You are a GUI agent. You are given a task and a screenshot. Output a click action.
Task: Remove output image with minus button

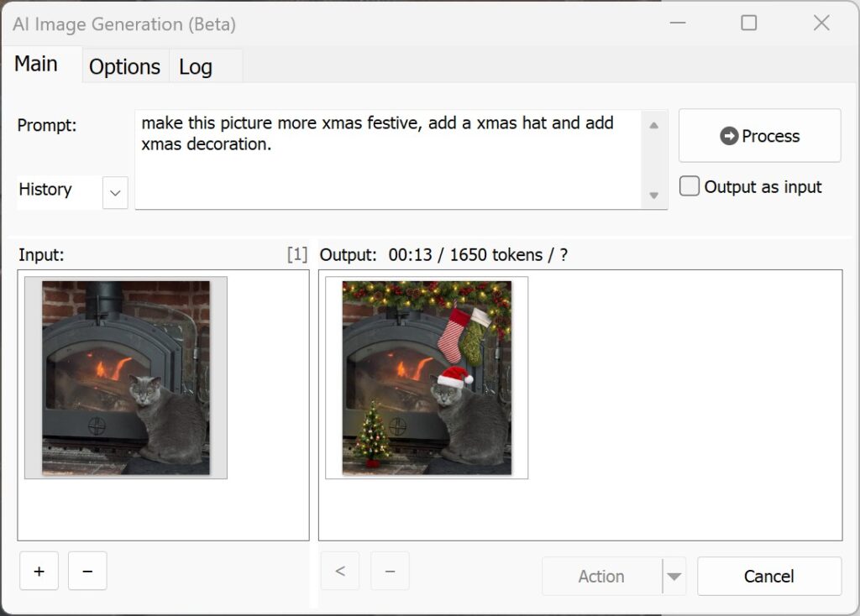390,572
